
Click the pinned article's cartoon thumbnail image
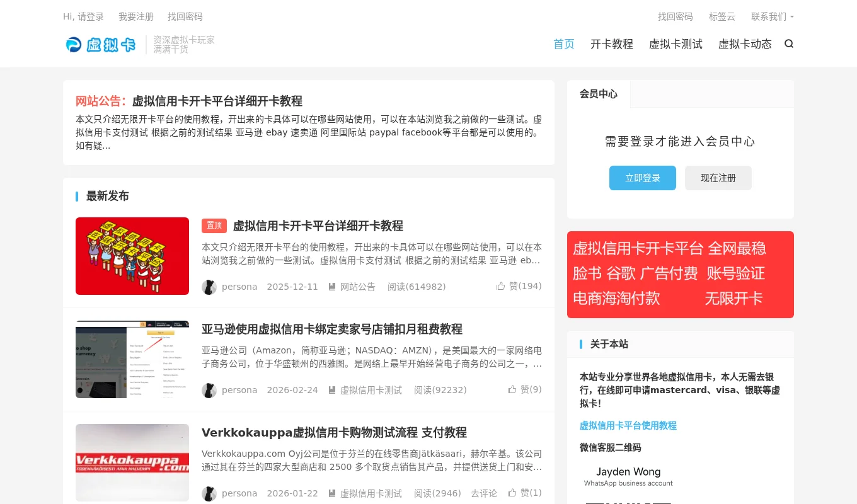(x=132, y=256)
